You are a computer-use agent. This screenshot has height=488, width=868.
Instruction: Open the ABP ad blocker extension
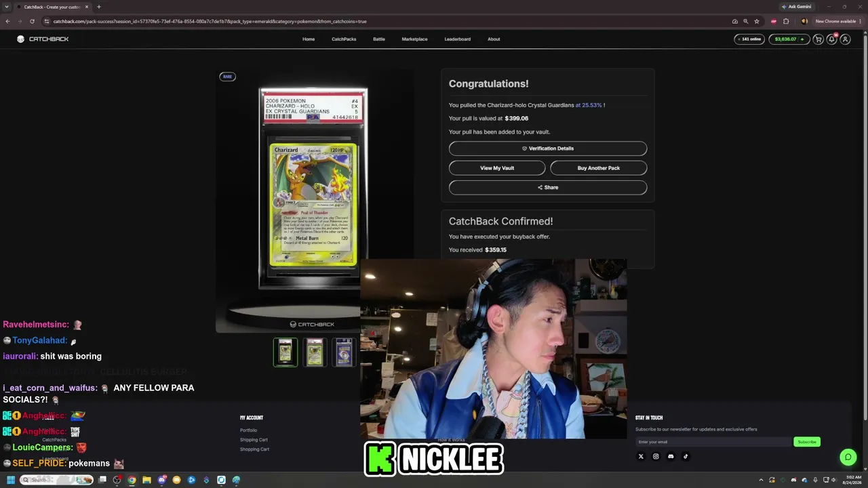click(774, 21)
